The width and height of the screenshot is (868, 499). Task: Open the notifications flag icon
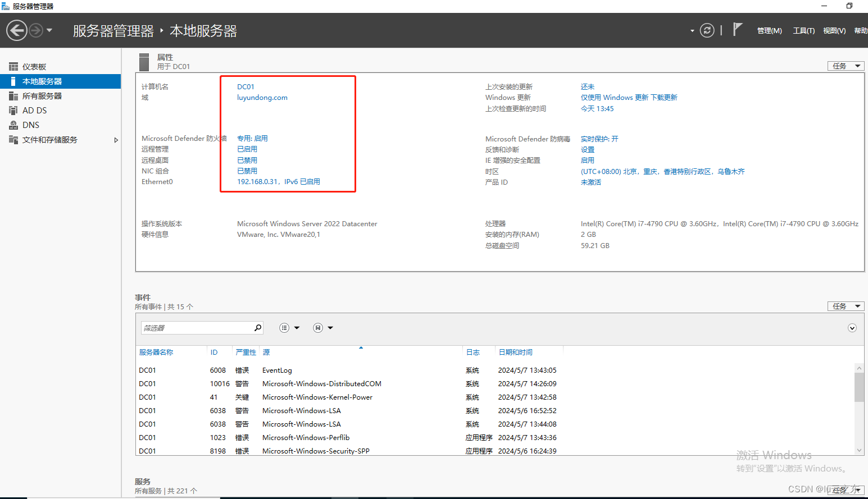point(738,29)
